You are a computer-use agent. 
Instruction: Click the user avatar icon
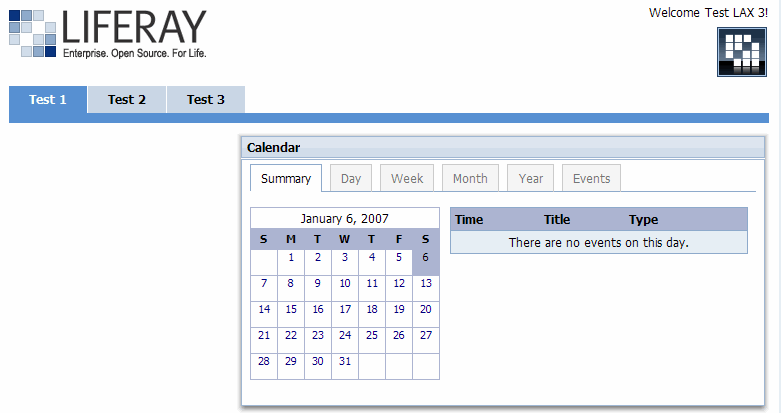click(741, 52)
